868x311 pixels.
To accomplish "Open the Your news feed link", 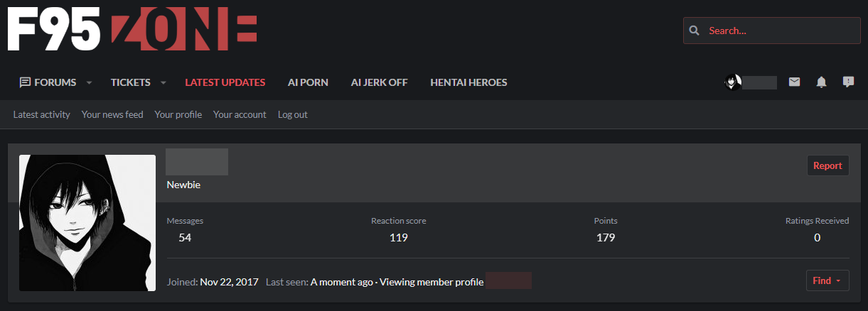I will tap(112, 114).
